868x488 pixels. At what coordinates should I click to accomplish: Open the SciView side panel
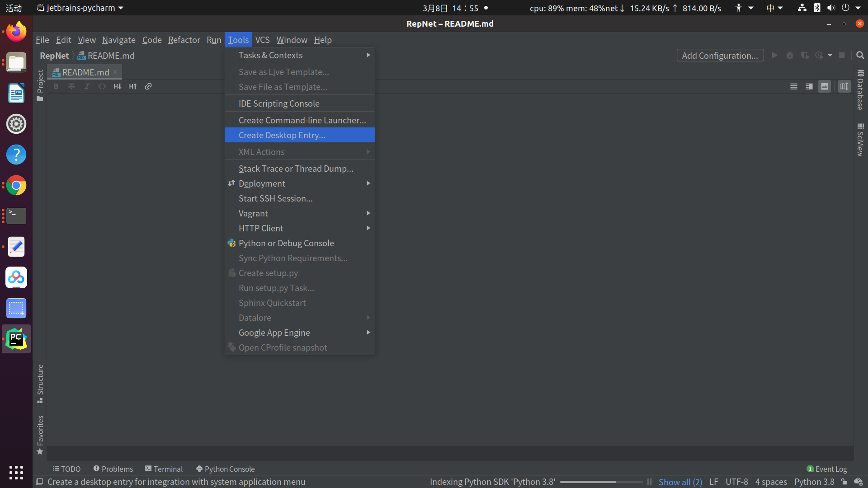[x=860, y=140]
